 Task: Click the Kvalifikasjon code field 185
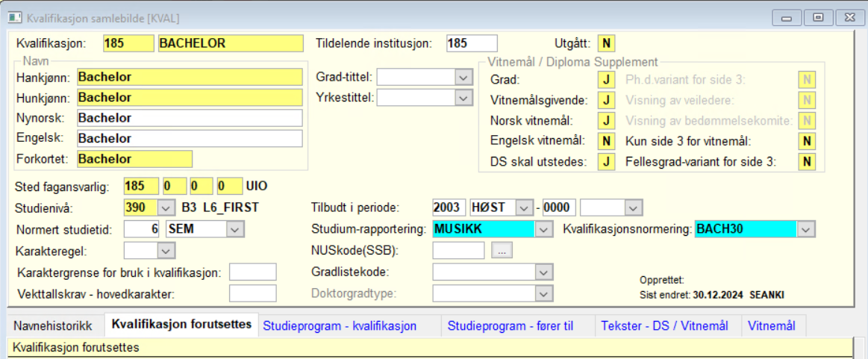pyautogui.click(x=128, y=43)
